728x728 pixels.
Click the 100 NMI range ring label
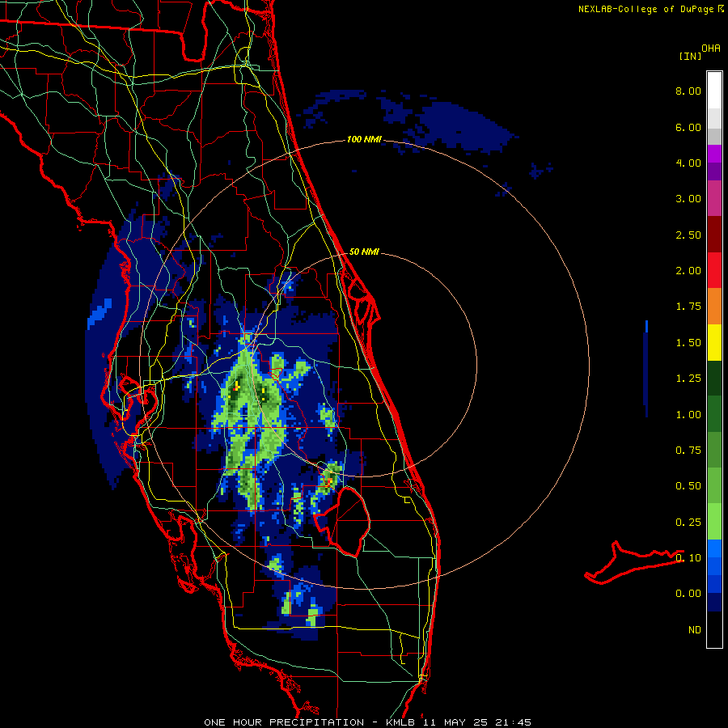coord(364,139)
